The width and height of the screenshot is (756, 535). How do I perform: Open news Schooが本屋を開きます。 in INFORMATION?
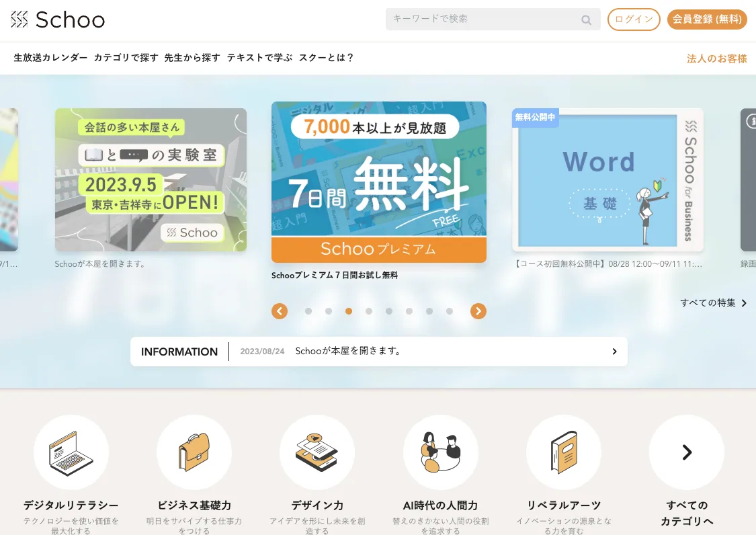pos(347,352)
